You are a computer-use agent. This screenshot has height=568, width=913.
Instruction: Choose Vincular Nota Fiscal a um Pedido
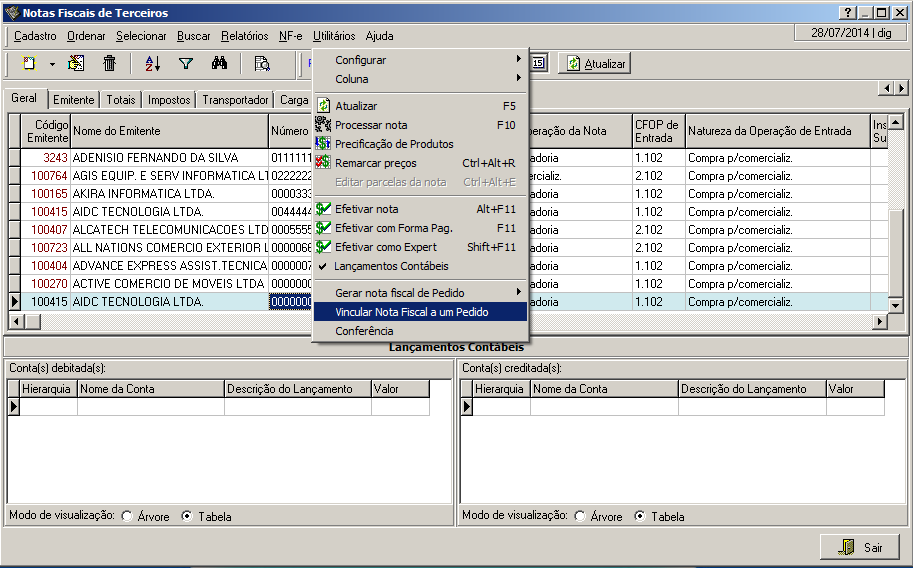pos(411,312)
